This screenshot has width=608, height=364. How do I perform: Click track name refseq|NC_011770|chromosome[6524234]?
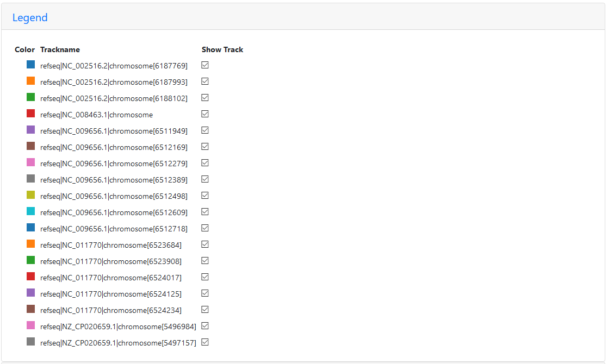pyautogui.click(x=111, y=310)
